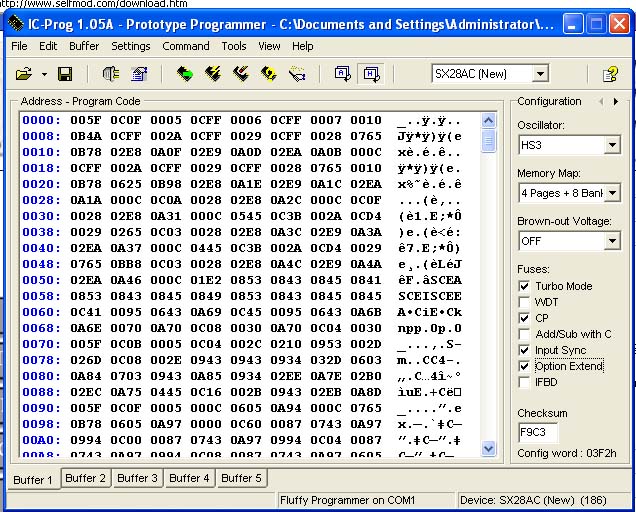Open the View menu
The width and height of the screenshot is (636, 512).
(269, 46)
